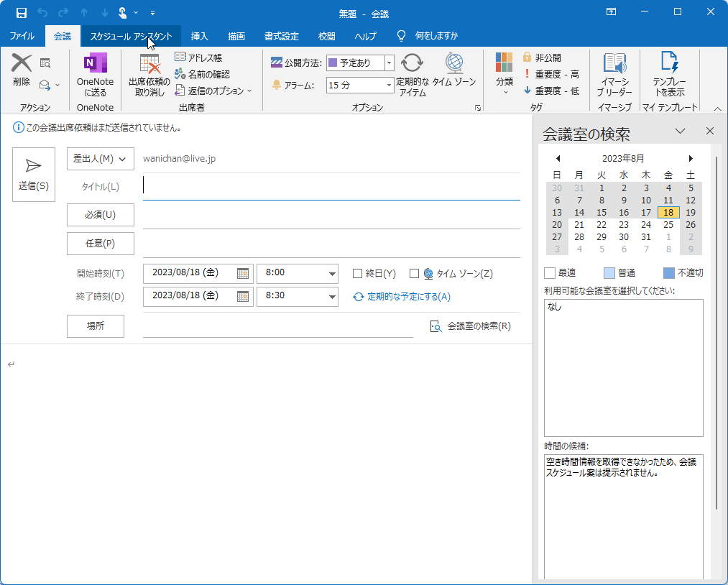
Task: Select August 25 in the calendar
Action: pyautogui.click(x=668, y=224)
